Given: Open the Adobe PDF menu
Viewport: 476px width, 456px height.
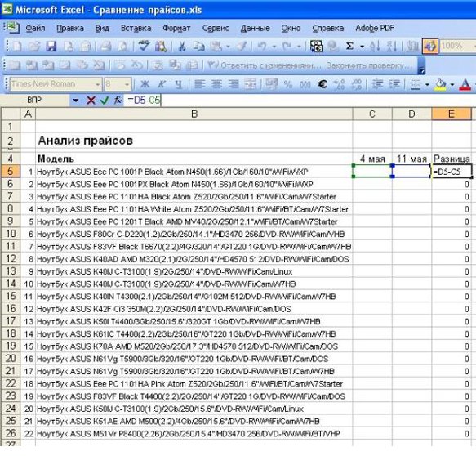Looking at the screenshot, I should click(375, 28).
